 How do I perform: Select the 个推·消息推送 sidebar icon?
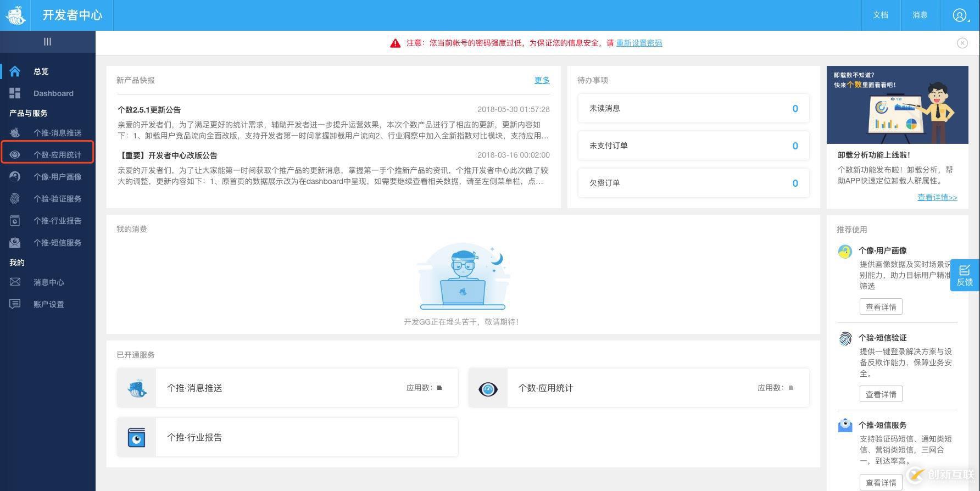[15, 133]
